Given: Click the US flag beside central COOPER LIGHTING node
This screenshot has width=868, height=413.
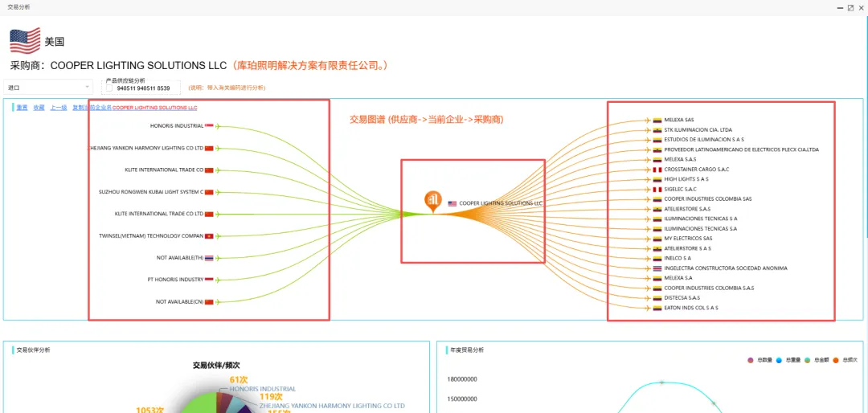Looking at the screenshot, I should 452,204.
